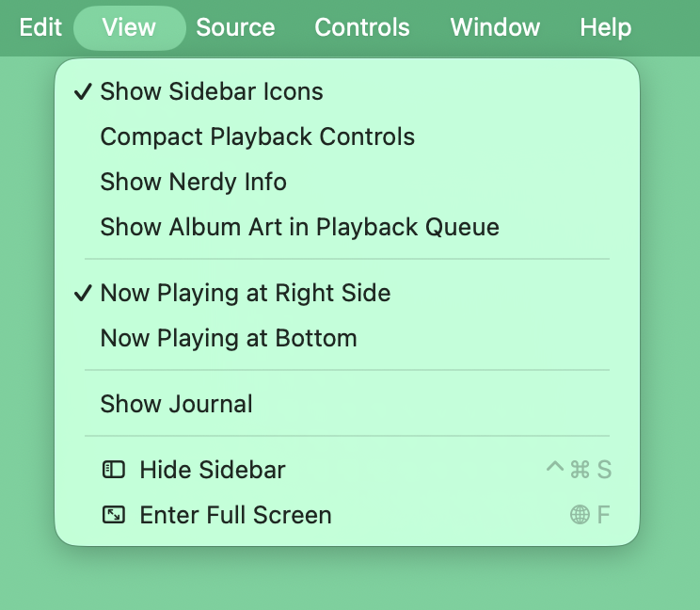The width and height of the screenshot is (700, 610).
Task: Open the Edit menu
Action: (40, 27)
